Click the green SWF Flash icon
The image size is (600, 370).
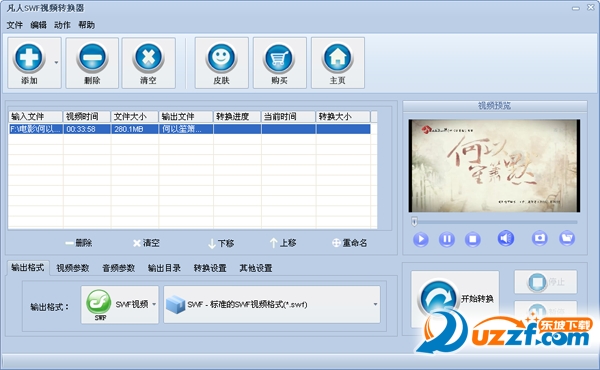[x=98, y=302]
